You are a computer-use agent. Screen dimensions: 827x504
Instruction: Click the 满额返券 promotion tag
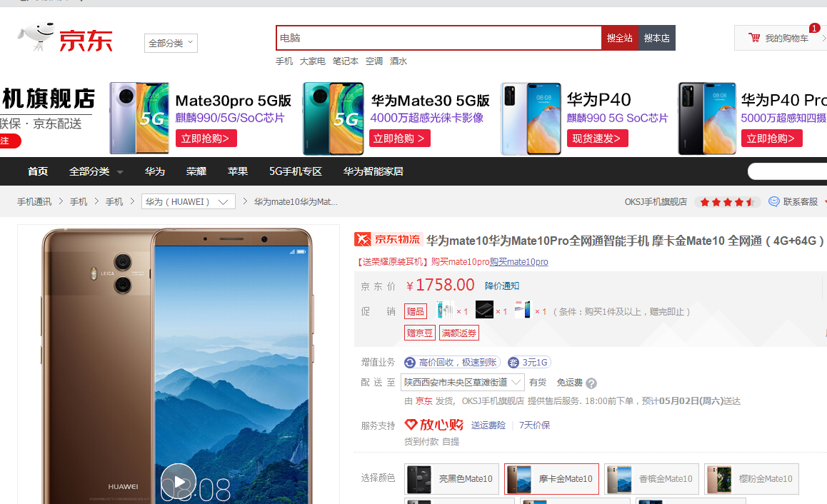coord(459,333)
